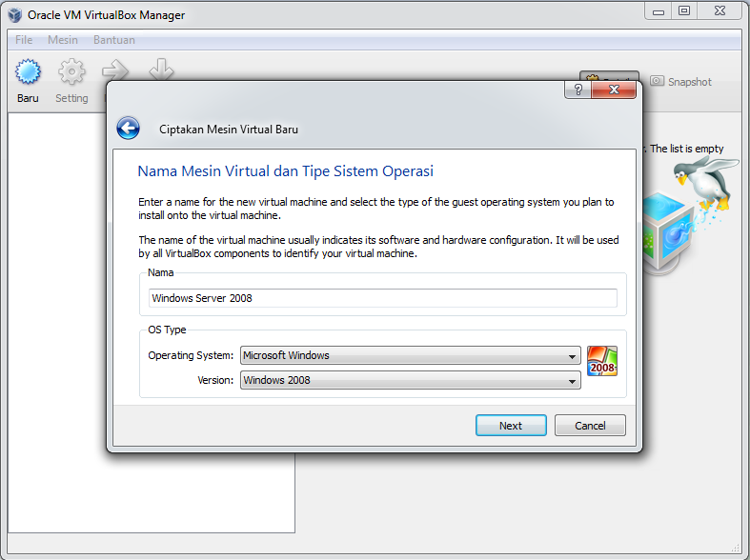Open the File menu

click(x=24, y=40)
